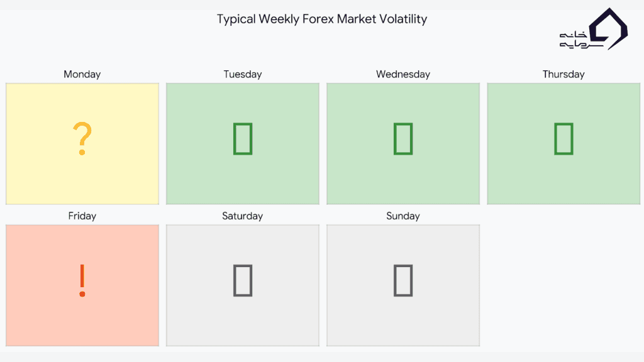The height and width of the screenshot is (362, 644).
Task: Click the yellow question mark in Monday's box
Action: coord(82,139)
